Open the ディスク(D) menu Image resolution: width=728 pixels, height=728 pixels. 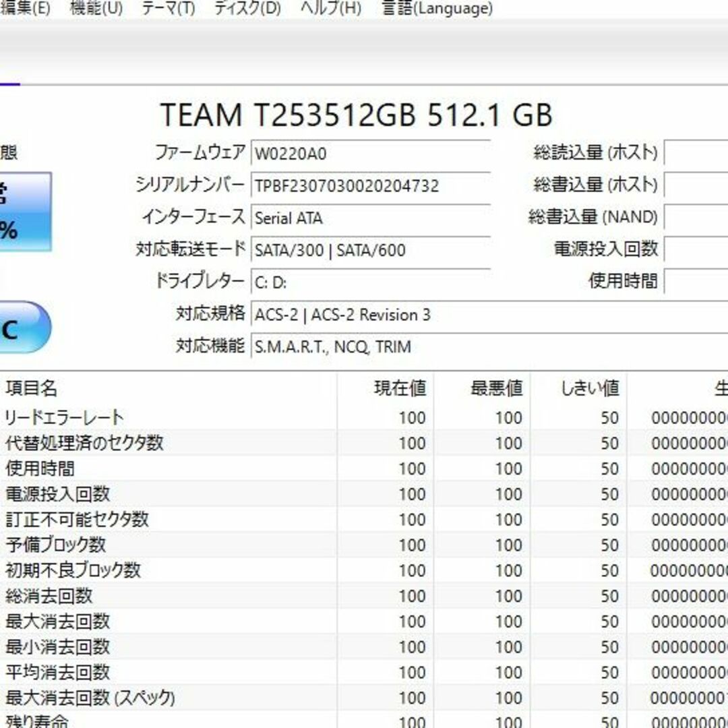pyautogui.click(x=247, y=8)
